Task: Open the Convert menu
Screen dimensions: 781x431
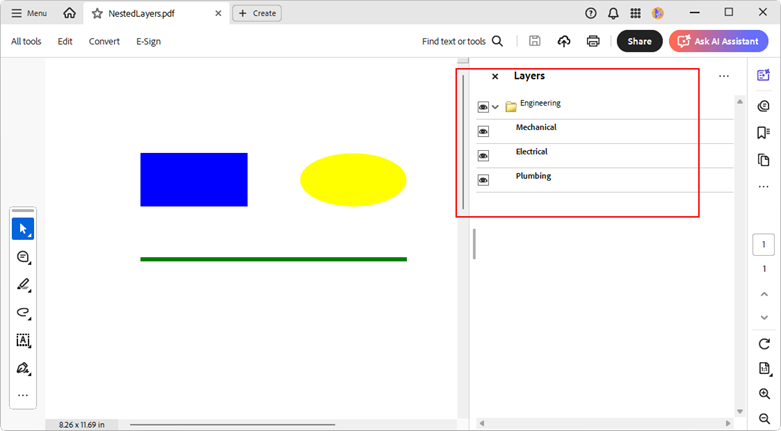Action: (104, 41)
